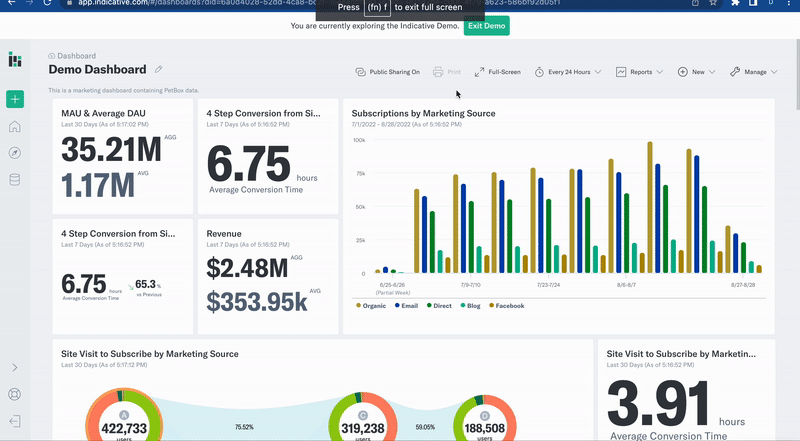Click the browser reload icon
Image resolution: width=800 pixels, height=441 pixels.
[x=47, y=3]
